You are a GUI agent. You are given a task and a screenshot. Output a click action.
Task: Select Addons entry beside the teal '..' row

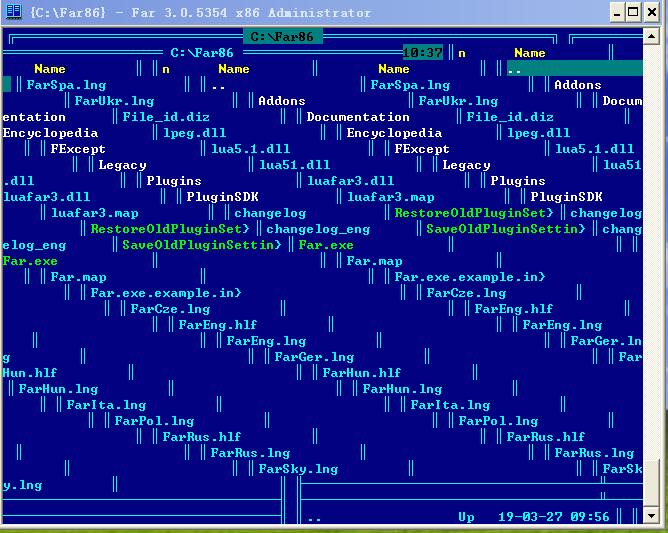point(578,85)
